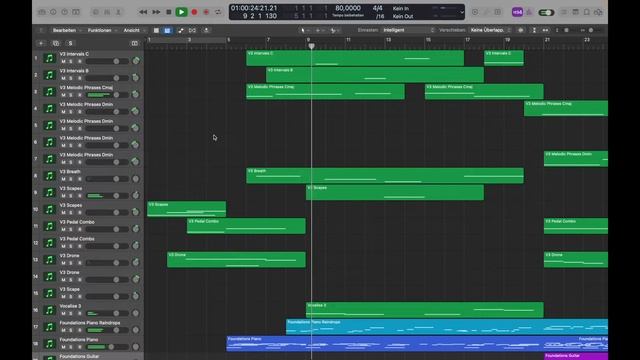Screen dimensions: 640x360
Task: Show Flex with the bow-tie icon
Action: [x=192, y=30]
